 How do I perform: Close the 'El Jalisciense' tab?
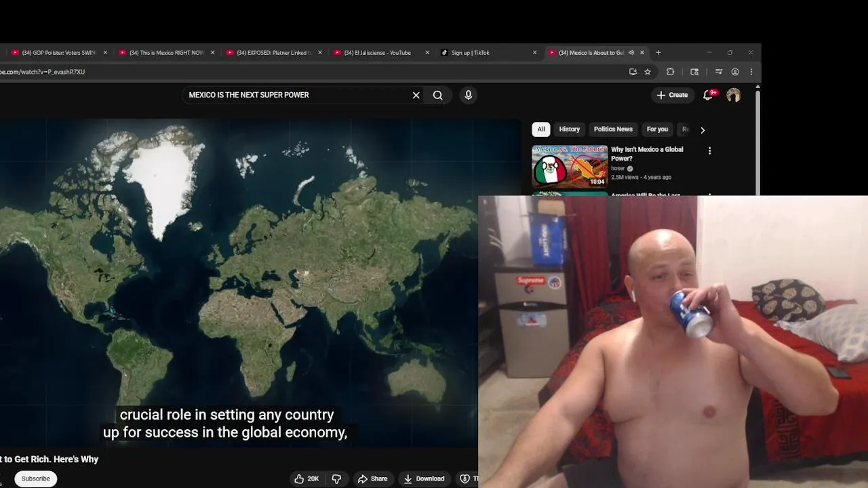(427, 52)
